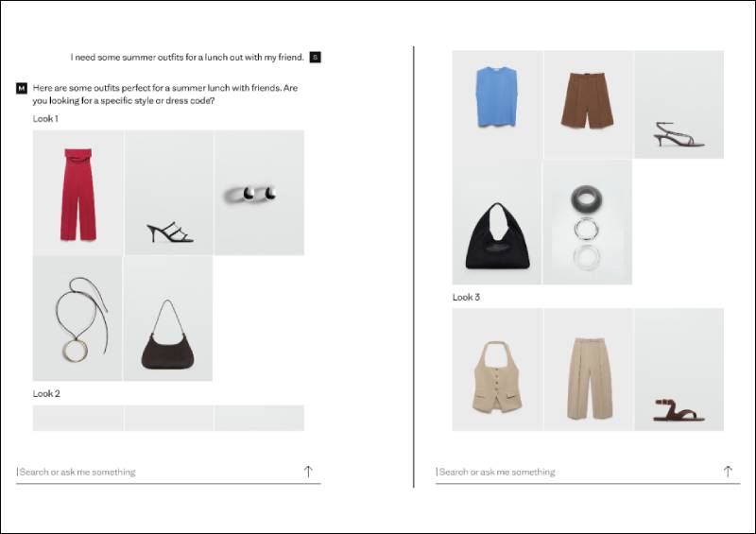Open the cord necklace with ring pendant

(77, 319)
